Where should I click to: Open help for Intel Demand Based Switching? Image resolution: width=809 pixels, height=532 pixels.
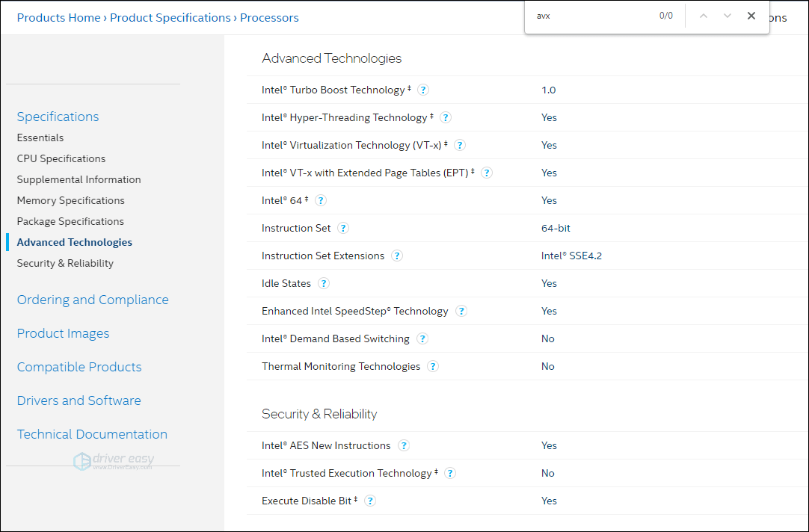[422, 338]
